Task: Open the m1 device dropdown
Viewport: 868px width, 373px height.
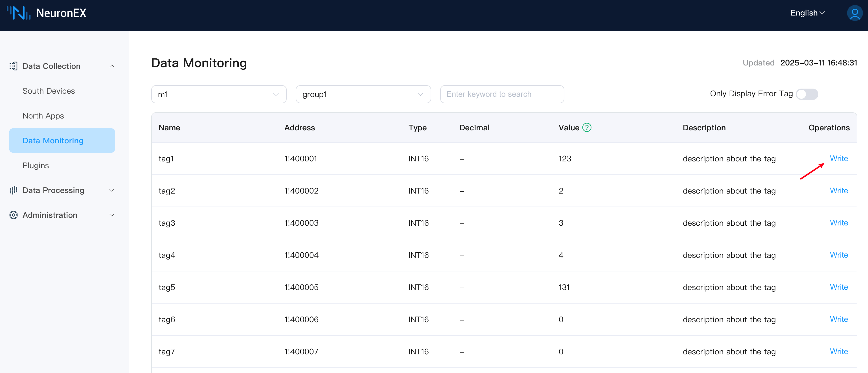Action: [x=219, y=94]
